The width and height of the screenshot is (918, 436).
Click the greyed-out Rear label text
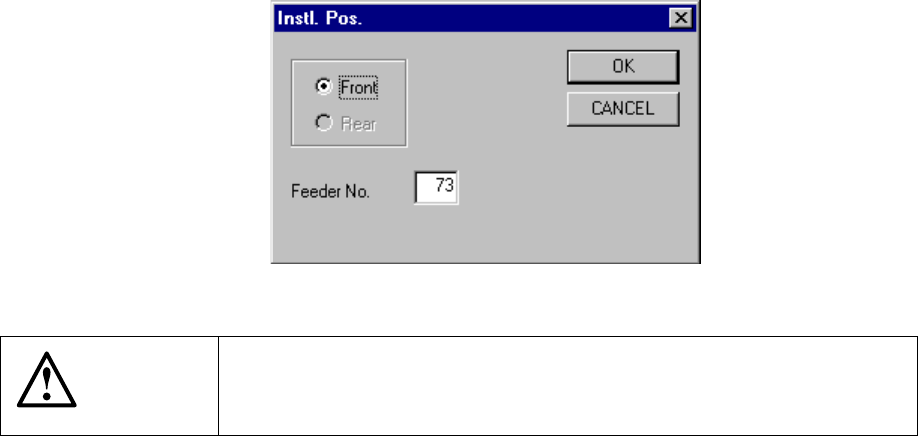tap(358, 124)
